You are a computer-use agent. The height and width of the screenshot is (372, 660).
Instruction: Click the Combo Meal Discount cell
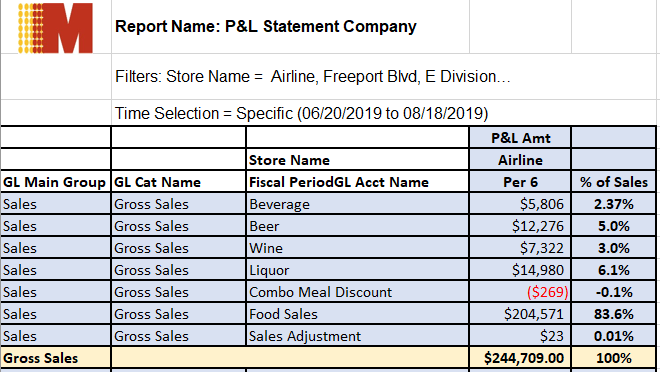coord(357,292)
